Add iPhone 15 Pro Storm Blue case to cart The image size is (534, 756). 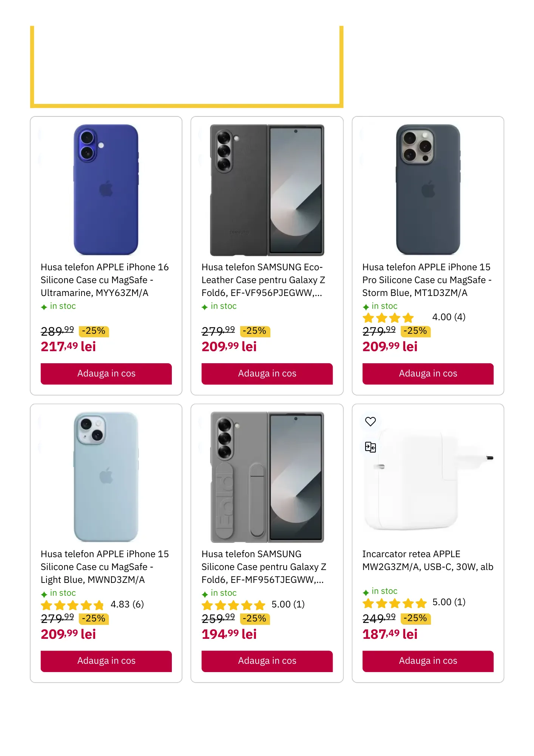point(428,373)
